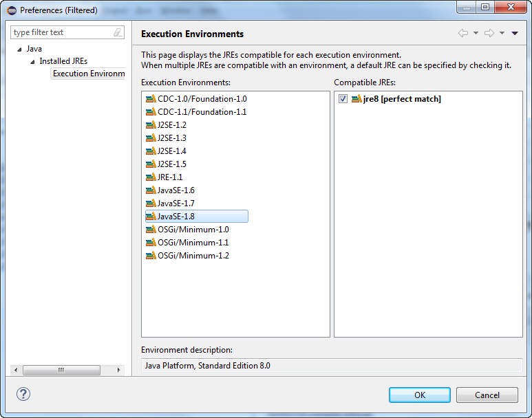532x418 pixels.
Task: Go forward with the right arrow icon
Action: click(489, 33)
